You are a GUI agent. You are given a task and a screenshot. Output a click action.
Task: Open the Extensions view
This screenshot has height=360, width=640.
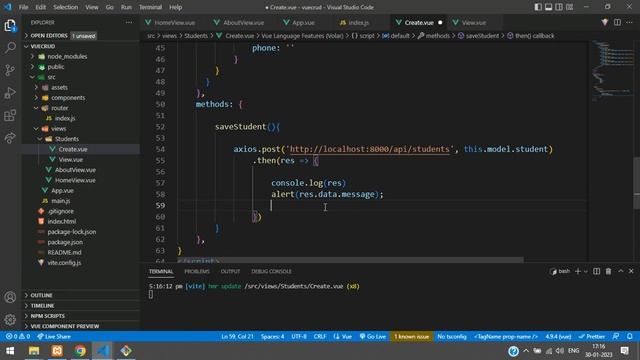point(10,115)
